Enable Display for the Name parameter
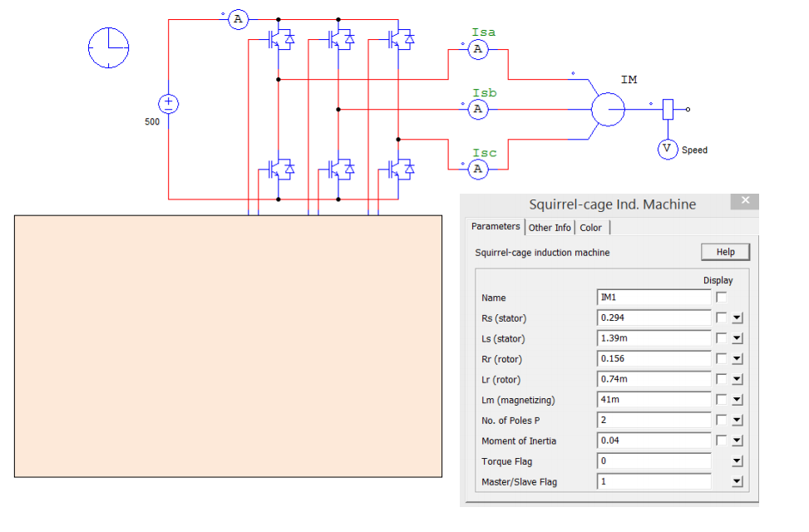The image size is (809, 532). pos(722,297)
